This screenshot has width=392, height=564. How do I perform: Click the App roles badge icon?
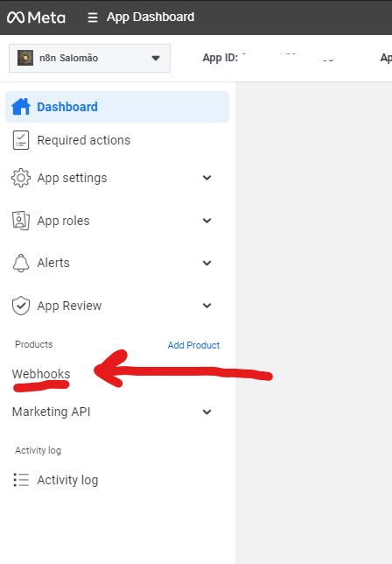[21, 221]
